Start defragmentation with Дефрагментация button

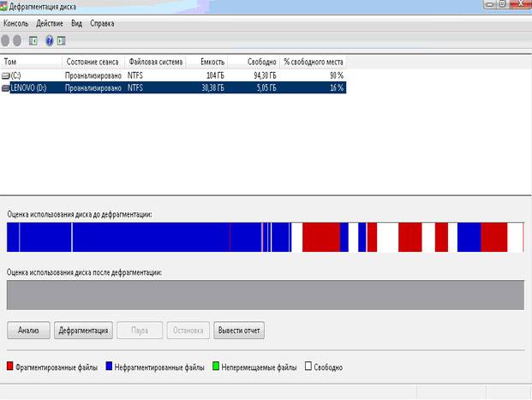tap(83, 330)
